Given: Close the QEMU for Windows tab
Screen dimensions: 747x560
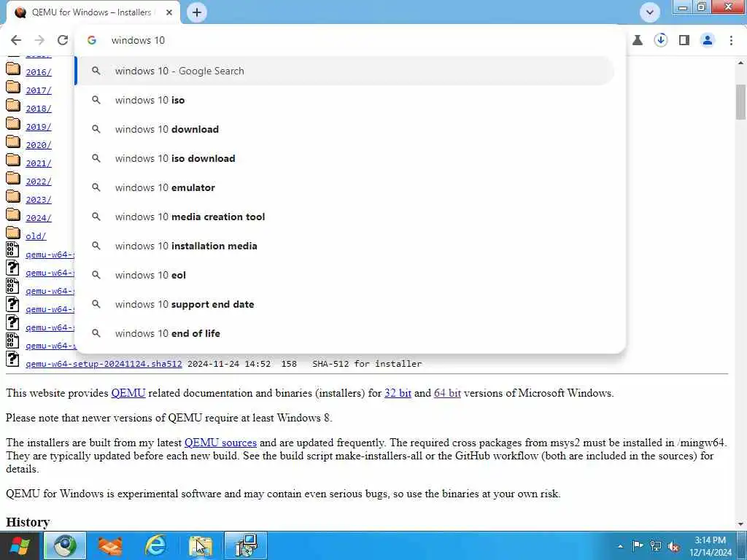Looking at the screenshot, I should 169,12.
